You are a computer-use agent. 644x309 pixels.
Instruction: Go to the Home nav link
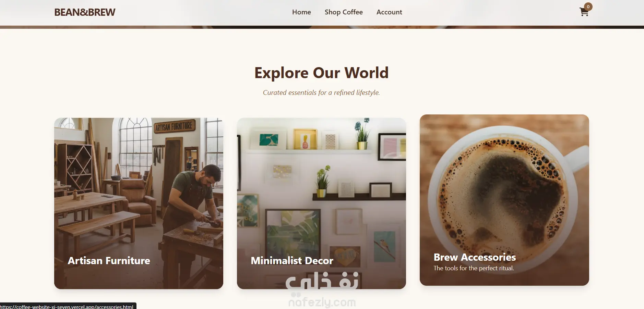(x=301, y=12)
